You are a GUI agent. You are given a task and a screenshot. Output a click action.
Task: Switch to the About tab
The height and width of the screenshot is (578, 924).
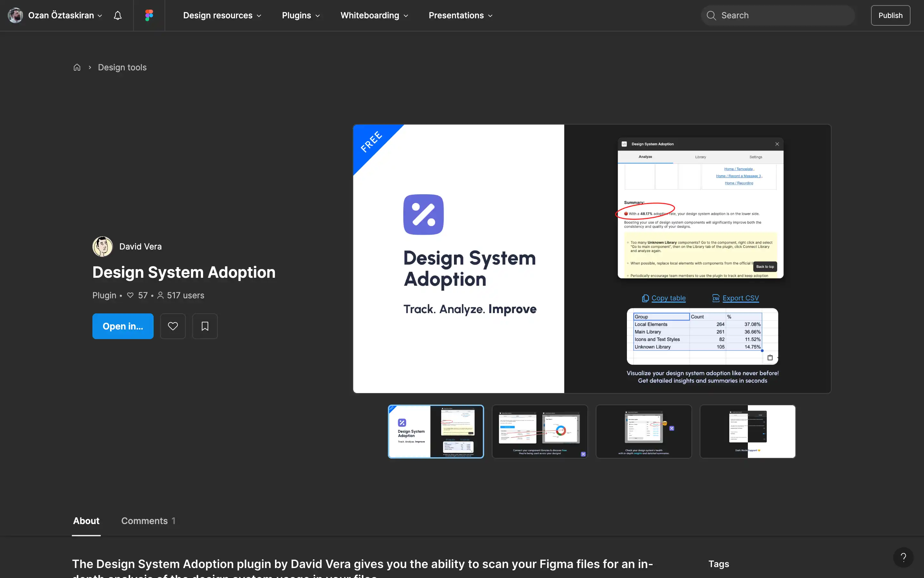coord(86,521)
